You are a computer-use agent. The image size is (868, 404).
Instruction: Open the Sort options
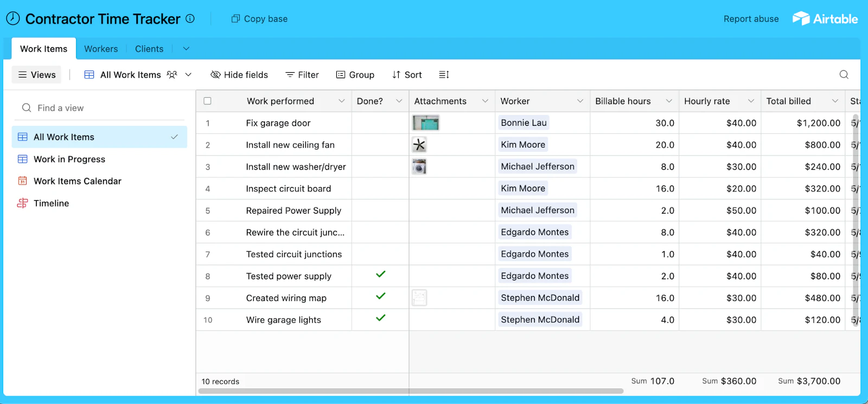click(407, 75)
